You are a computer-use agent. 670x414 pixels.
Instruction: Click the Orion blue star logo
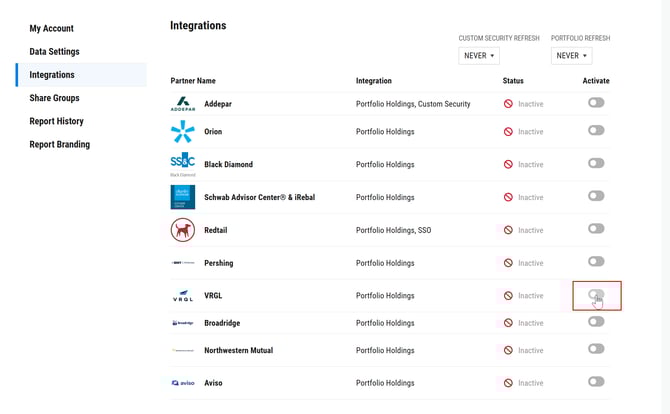(x=183, y=131)
